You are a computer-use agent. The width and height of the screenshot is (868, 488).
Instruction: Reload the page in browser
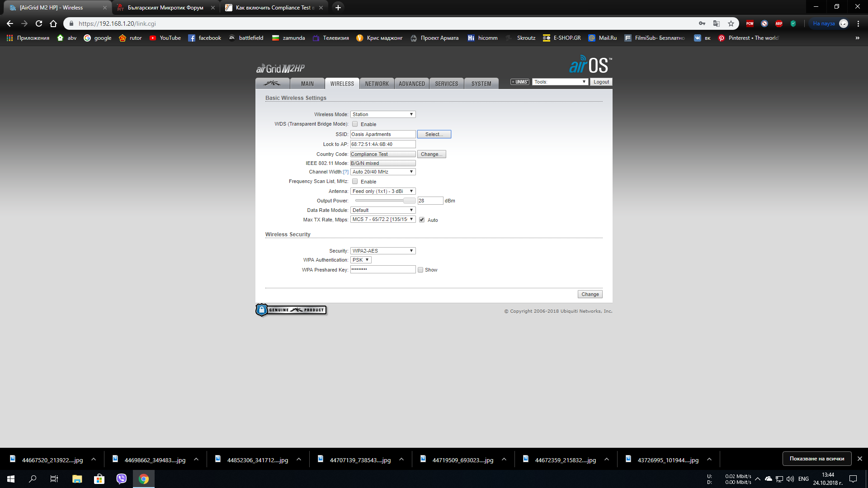pos(39,23)
